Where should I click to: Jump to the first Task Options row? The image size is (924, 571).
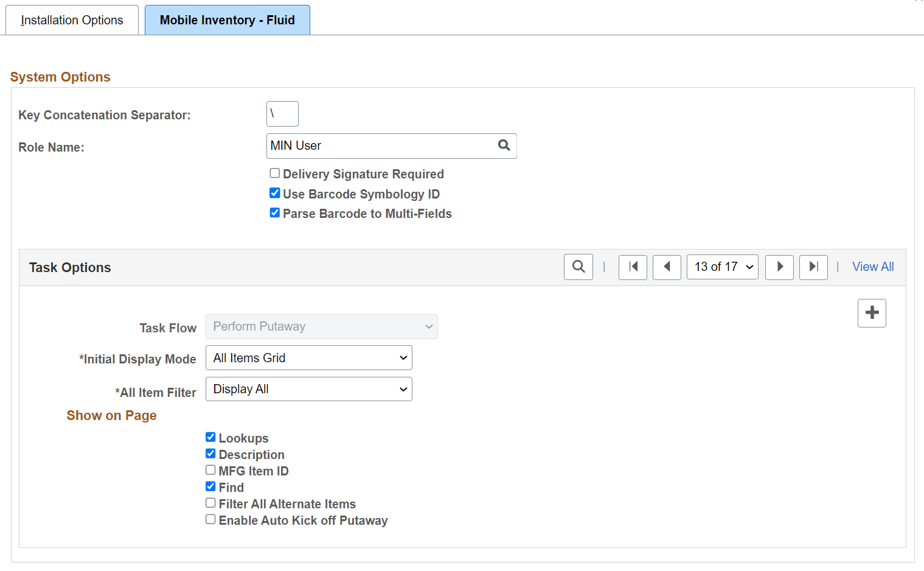633,267
